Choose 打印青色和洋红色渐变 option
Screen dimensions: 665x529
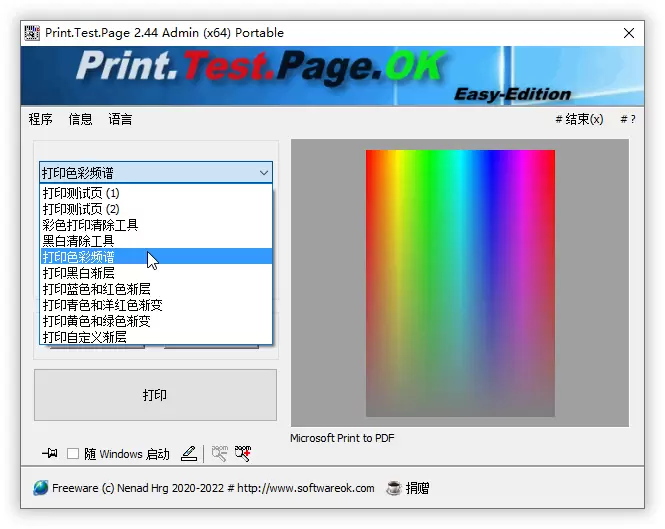(x=156, y=305)
